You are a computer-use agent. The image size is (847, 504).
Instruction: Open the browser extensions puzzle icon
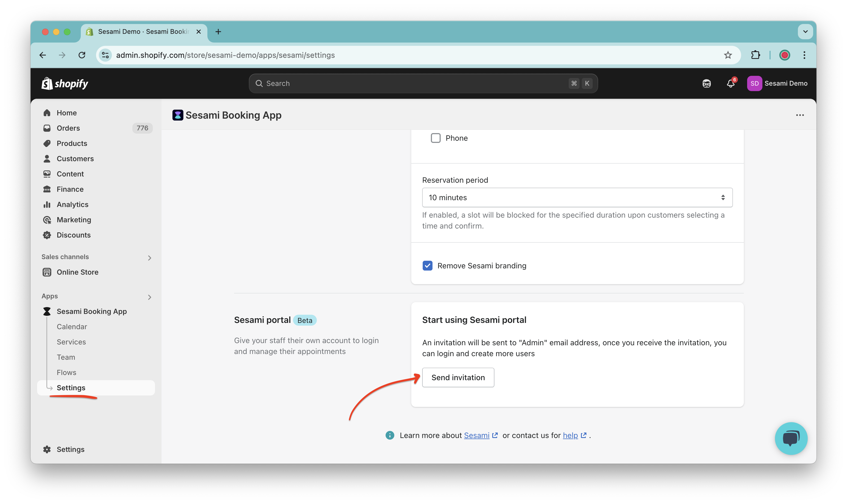[755, 55]
